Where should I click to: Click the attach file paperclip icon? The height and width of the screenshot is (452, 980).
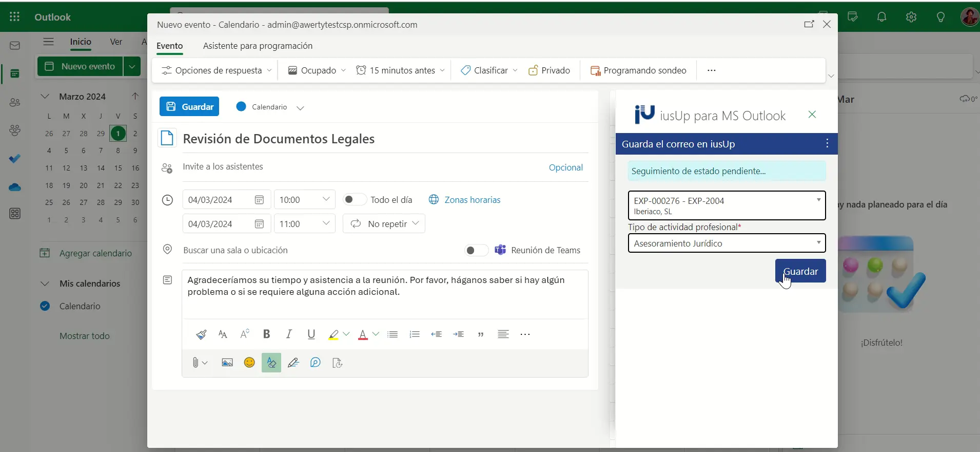tap(195, 363)
